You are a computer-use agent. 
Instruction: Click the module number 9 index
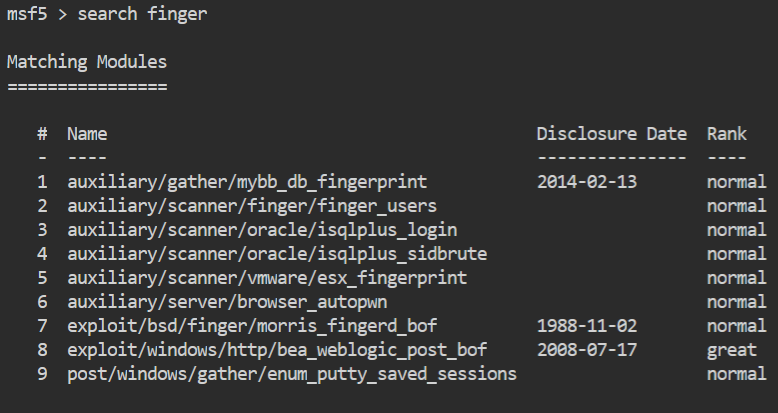point(42,374)
